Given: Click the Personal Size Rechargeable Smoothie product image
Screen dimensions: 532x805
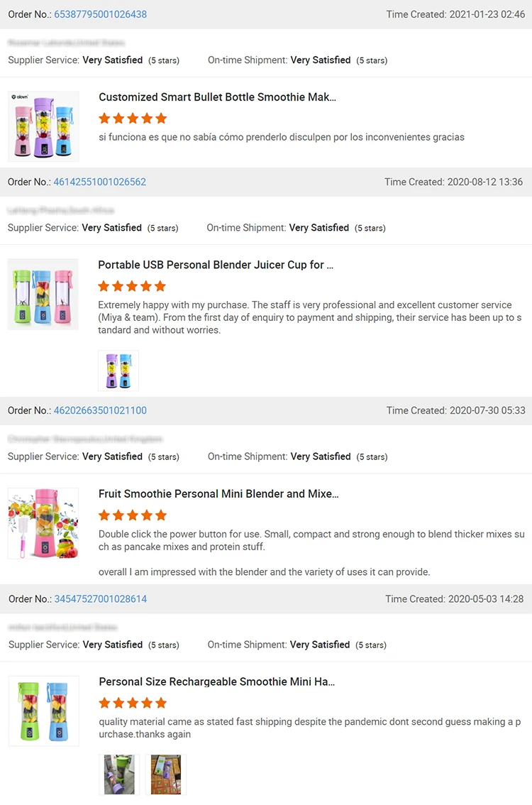Looking at the screenshot, I should (x=43, y=711).
